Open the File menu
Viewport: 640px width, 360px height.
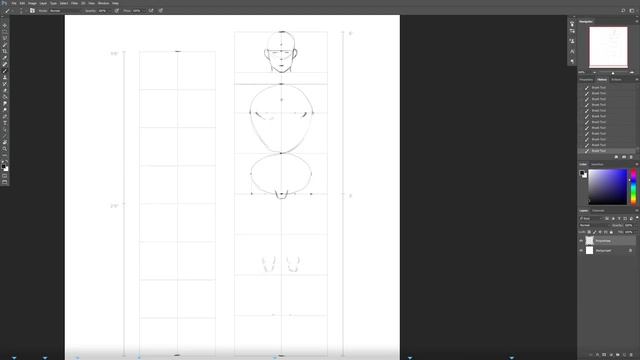[14, 3]
